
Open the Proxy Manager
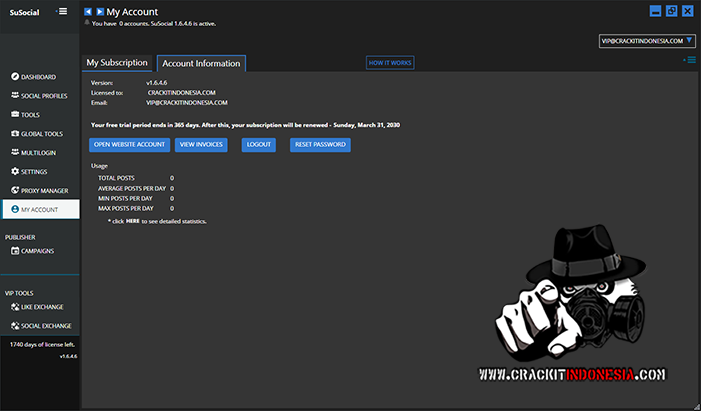(44, 191)
